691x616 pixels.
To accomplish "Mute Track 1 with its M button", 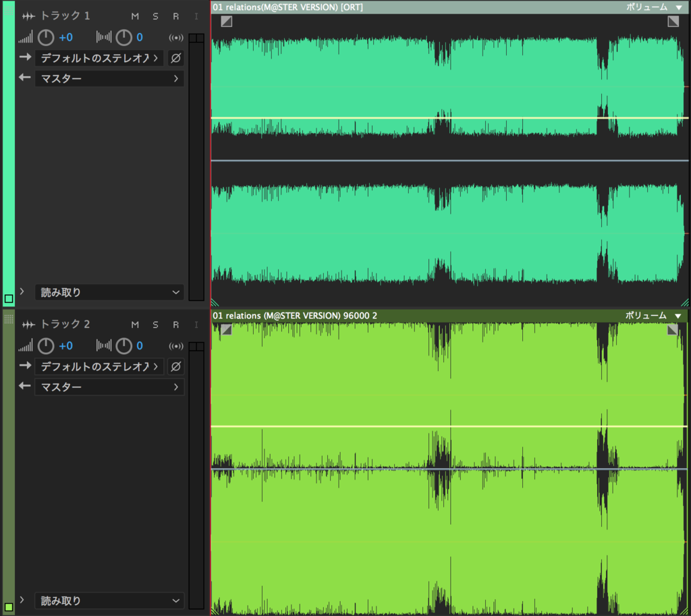I will [135, 16].
